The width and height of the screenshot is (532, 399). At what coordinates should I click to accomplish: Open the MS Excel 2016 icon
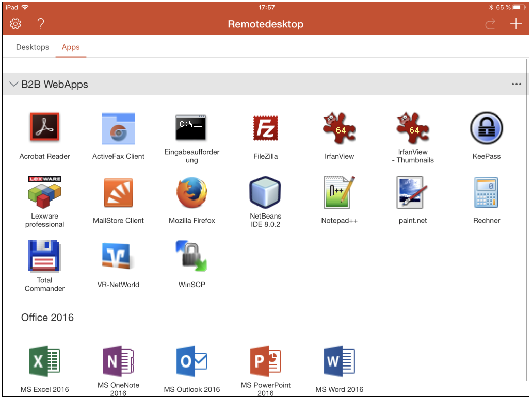point(44,361)
